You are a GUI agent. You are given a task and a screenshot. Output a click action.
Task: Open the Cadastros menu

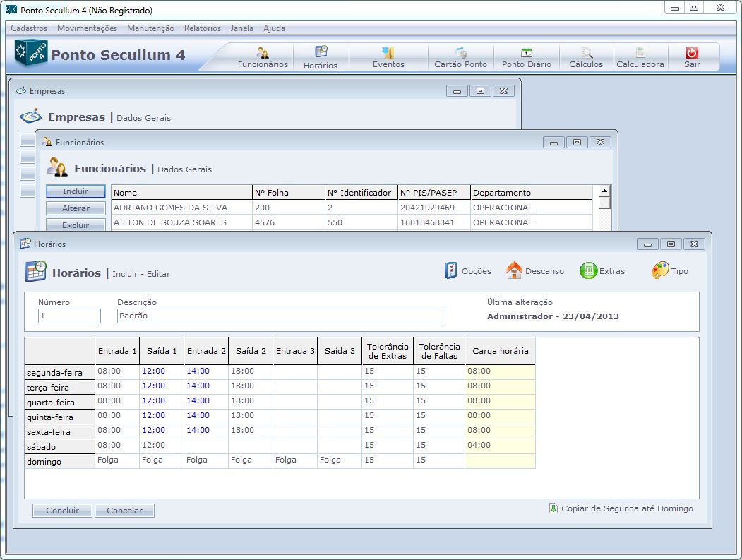29,28
